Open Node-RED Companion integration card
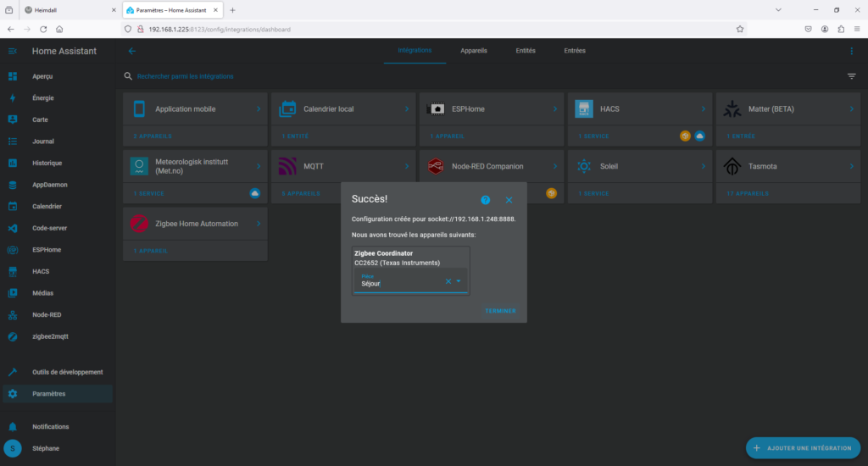The image size is (868, 466). [x=492, y=166]
